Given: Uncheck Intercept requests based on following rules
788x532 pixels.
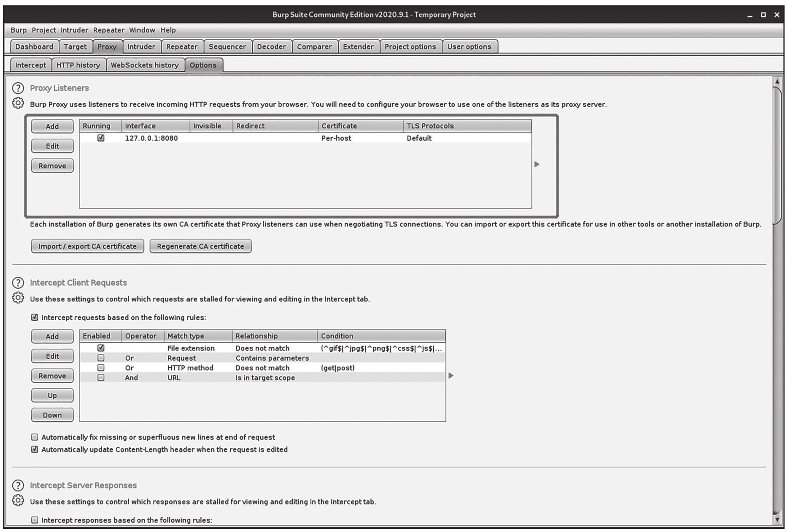Looking at the screenshot, I should [35, 317].
